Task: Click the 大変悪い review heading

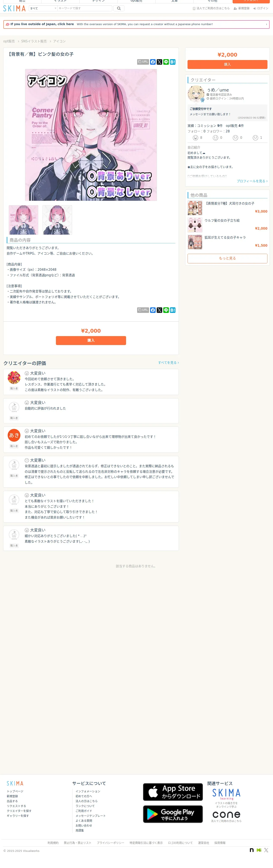Action: (x=37, y=460)
